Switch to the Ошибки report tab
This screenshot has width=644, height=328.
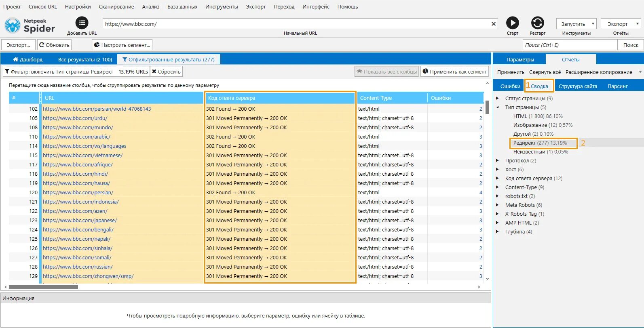click(x=510, y=86)
